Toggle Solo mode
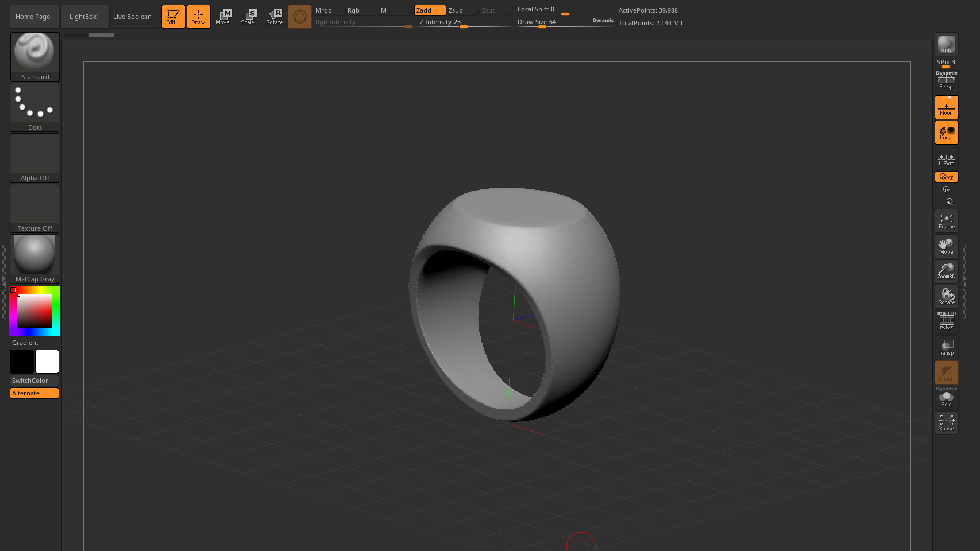The image size is (980, 551). (x=946, y=397)
